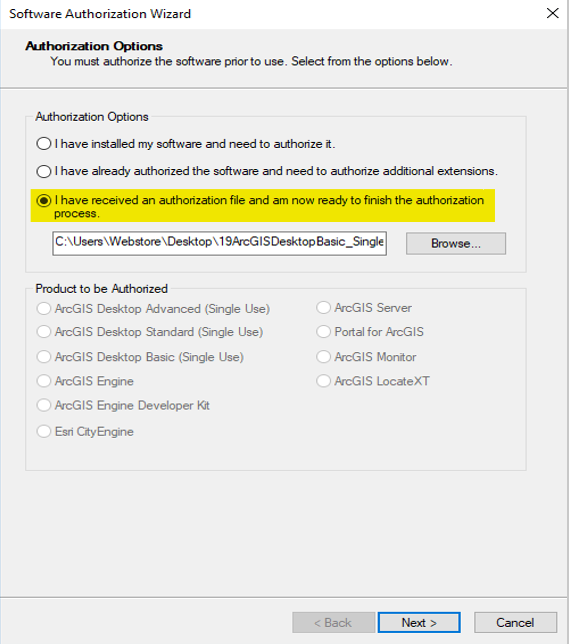Go back with the Back button
The height and width of the screenshot is (644, 569).
click(x=333, y=623)
